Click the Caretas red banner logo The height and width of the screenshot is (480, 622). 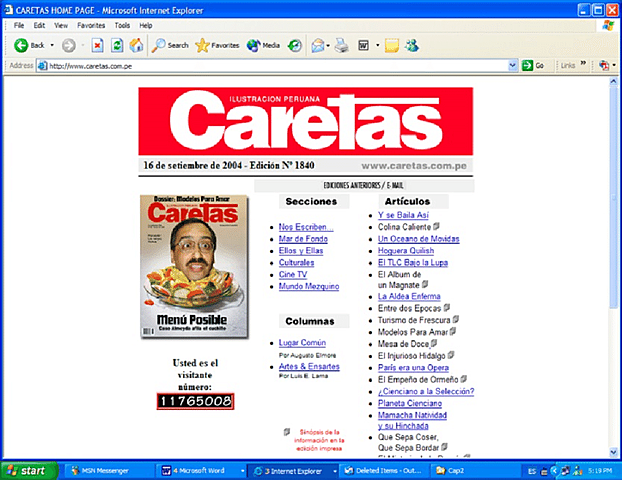[305, 121]
